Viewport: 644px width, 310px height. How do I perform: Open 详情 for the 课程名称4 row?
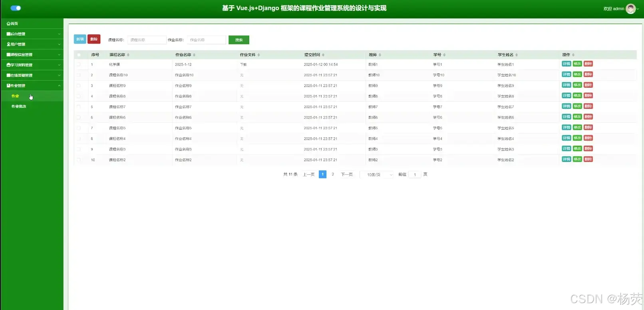[x=566, y=138]
